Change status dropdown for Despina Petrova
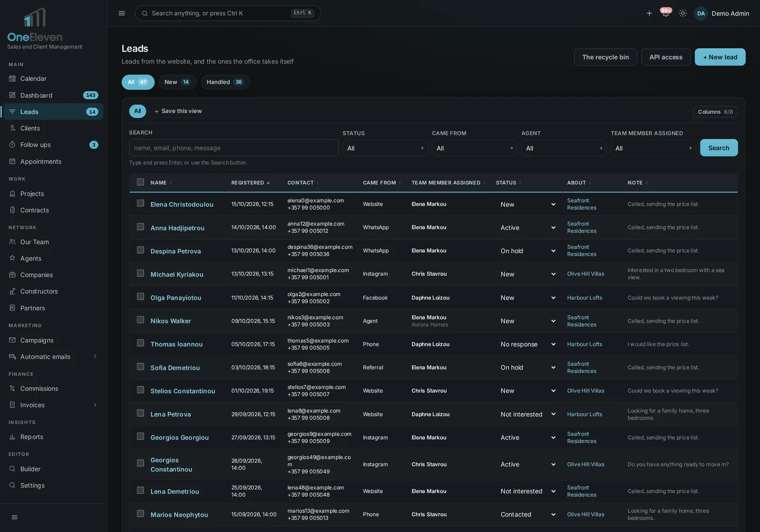This screenshot has width=760, height=532. [527, 251]
